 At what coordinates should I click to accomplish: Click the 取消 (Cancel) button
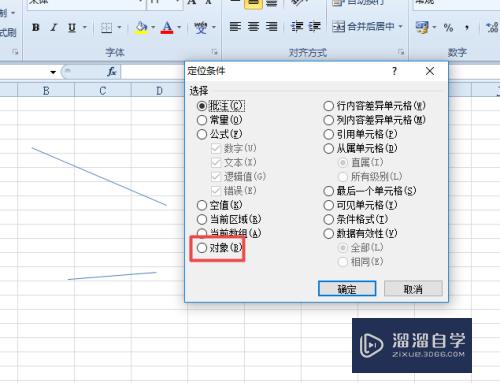pos(413,289)
